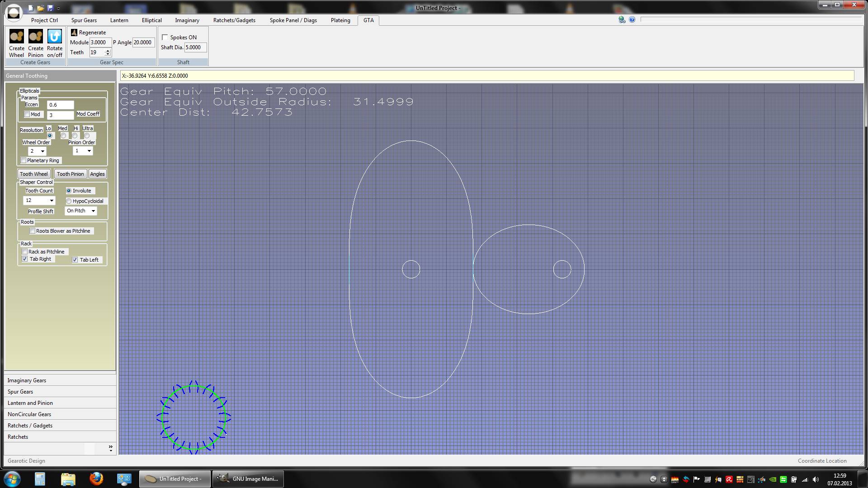Enable the Spokes ON checkbox

(x=165, y=38)
